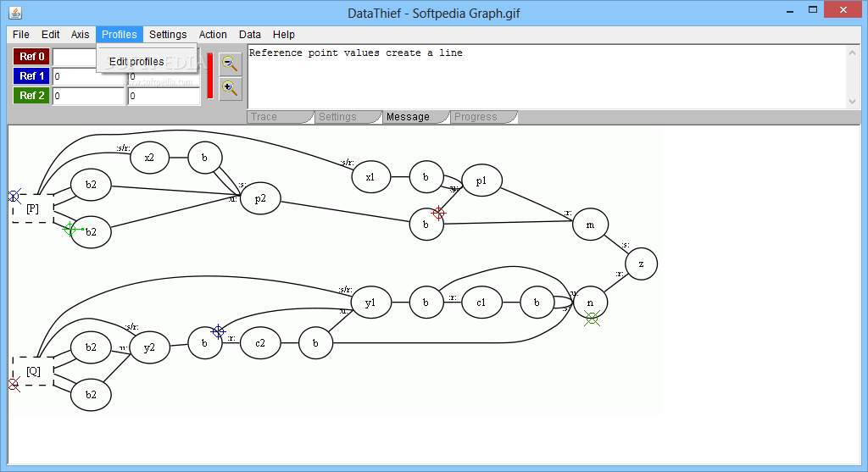Open the Help menu
868x472 pixels.
tap(283, 34)
